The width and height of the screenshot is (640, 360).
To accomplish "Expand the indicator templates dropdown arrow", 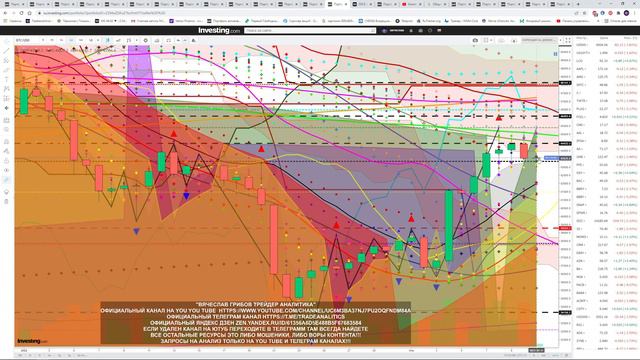I will pyautogui.click(x=137, y=40).
